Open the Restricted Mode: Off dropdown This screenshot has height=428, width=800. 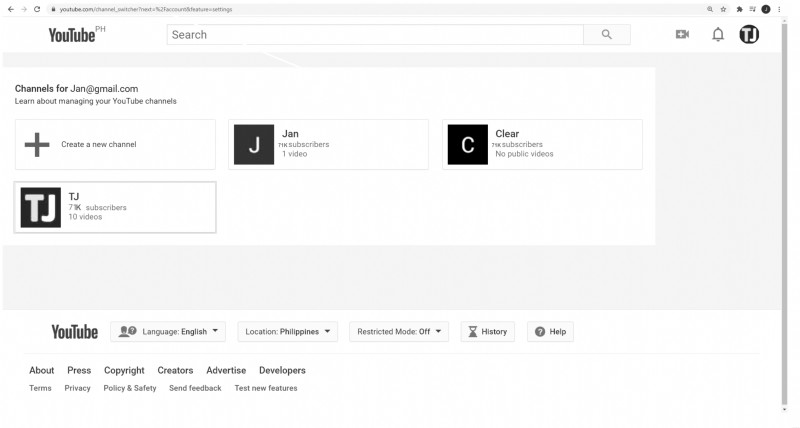(x=399, y=332)
